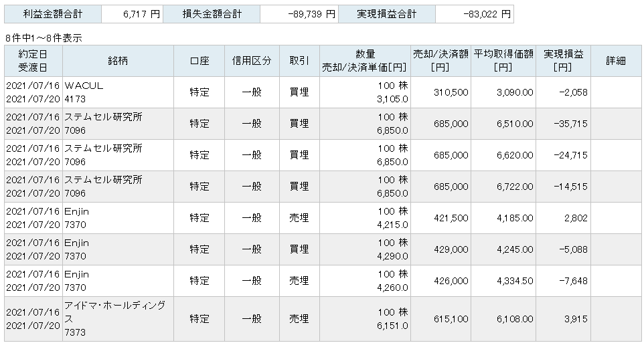The width and height of the screenshot is (644, 343).
Task: Click the 3,105.0 unit price in WACUL row
Action: (x=393, y=99)
